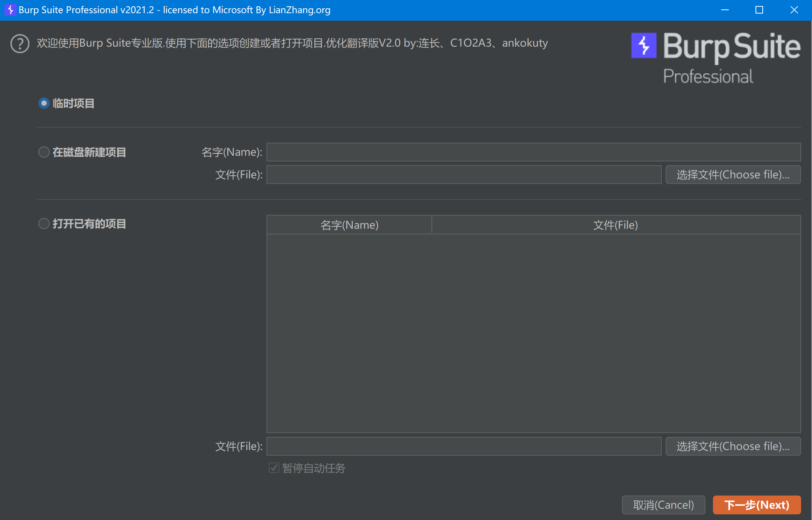The height and width of the screenshot is (520, 812).
Task: Select the 在磁盘新建项目 radio option
Action: pyautogui.click(x=44, y=152)
